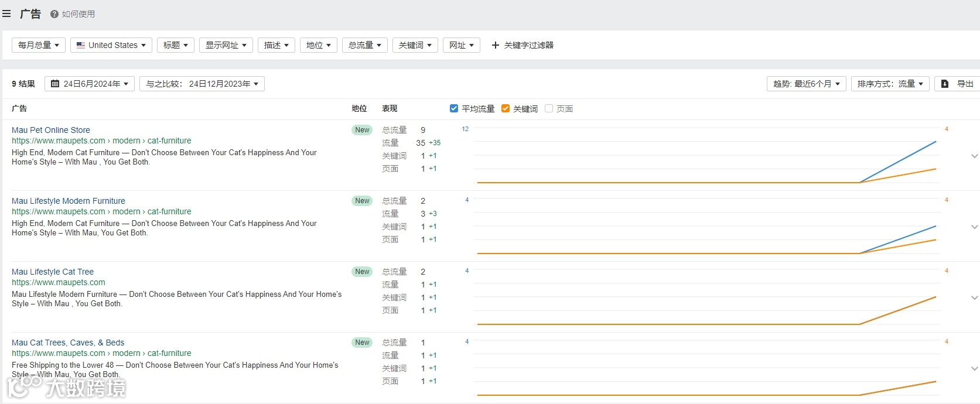Screen dimensions: 980x404
Task: Toggle the 平均流量 checkbox
Action: (x=454, y=108)
